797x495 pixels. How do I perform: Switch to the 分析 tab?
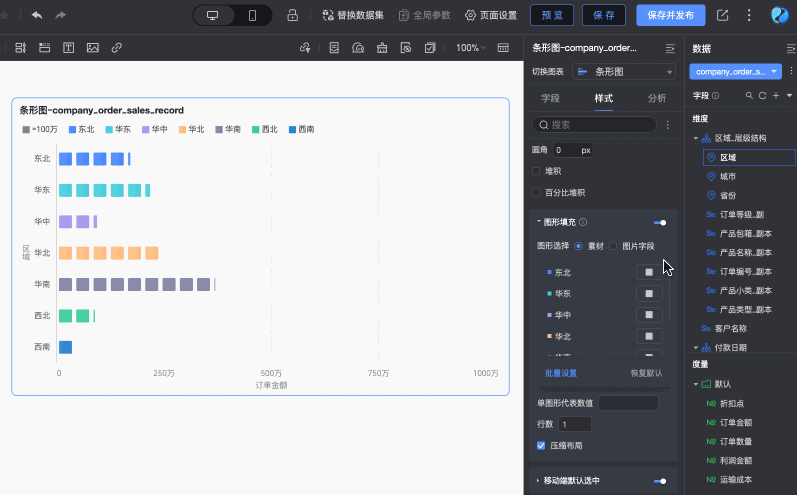tap(657, 98)
